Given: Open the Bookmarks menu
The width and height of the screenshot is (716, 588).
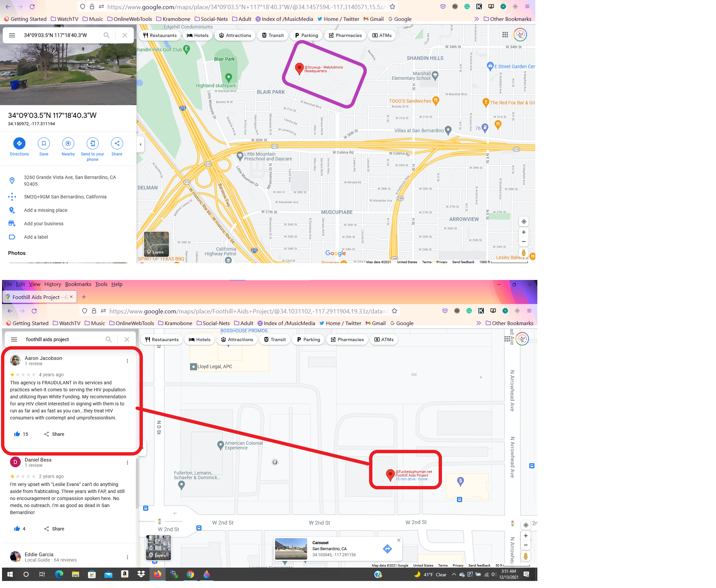Looking at the screenshot, I should point(78,284).
